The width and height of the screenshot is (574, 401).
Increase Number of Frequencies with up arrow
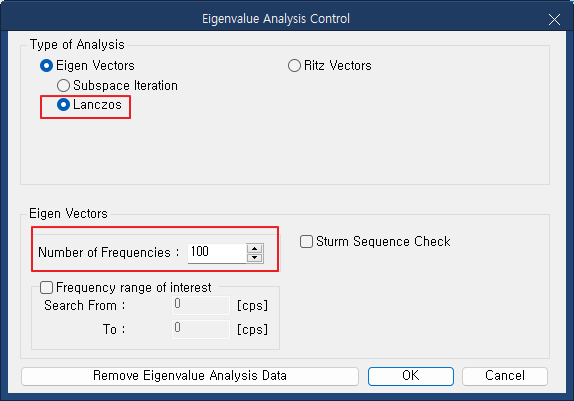pyautogui.click(x=254, y=249)
